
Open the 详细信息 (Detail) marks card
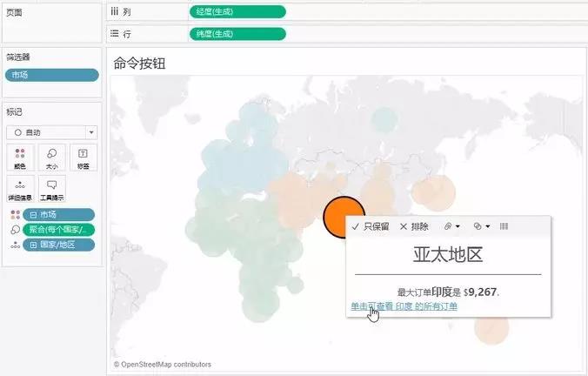click(19, 190)
